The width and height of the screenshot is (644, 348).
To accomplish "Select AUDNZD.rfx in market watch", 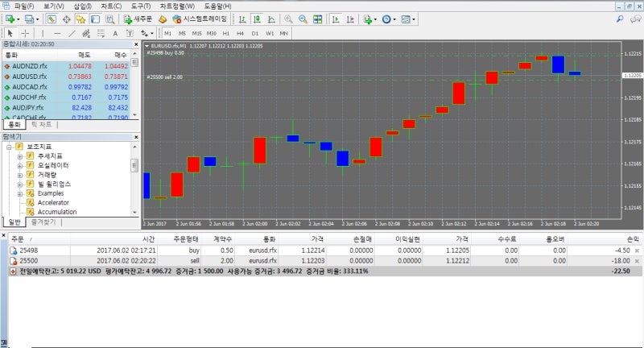I will click(x=30, y=66).
